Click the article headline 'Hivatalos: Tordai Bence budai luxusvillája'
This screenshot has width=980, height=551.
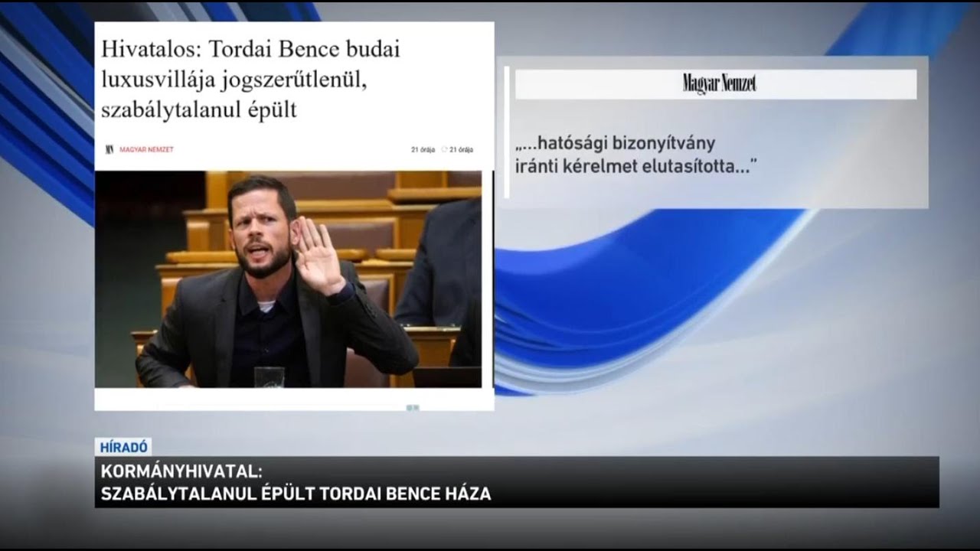[x=253, y=80]
